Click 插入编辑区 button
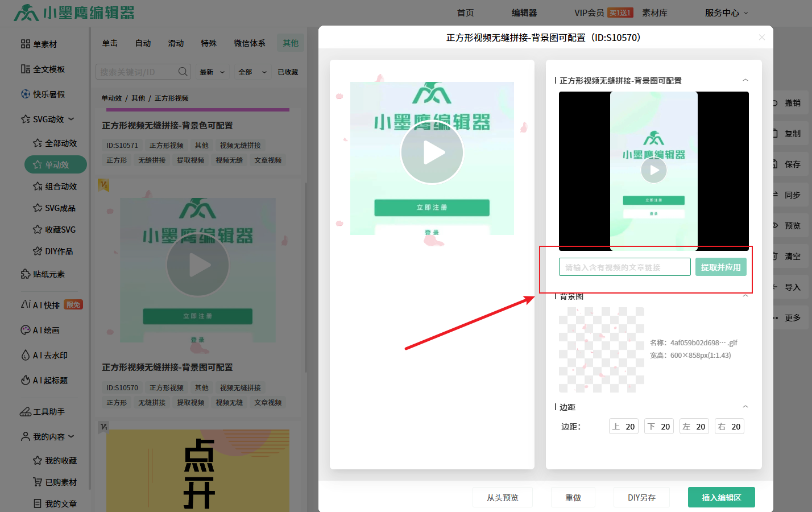Viewport: 812px width, 512px height. point(722,497)
